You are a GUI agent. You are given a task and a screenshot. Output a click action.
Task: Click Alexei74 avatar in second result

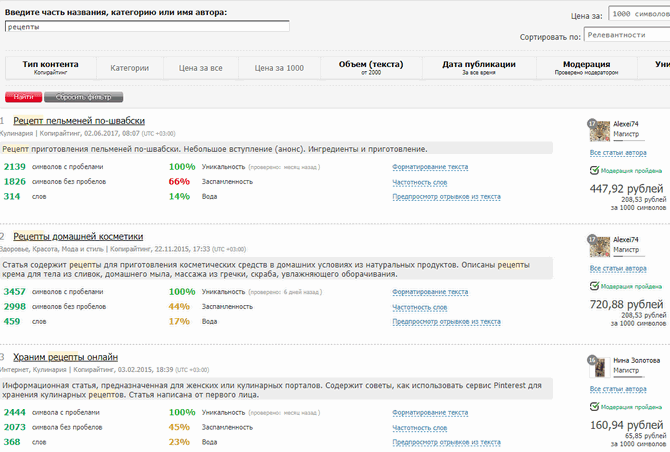599,246
